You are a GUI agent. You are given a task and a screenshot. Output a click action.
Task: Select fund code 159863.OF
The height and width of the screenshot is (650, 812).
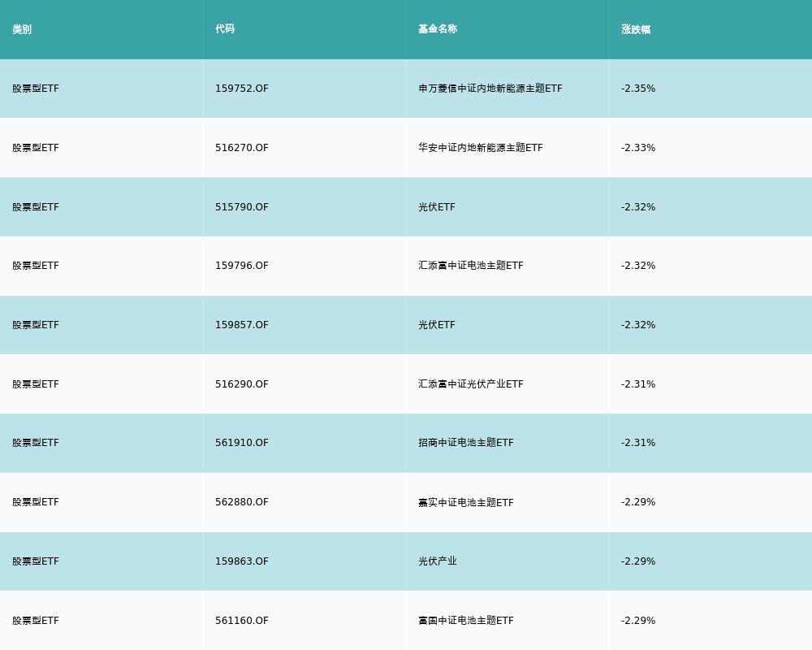(x=242, y=561)
